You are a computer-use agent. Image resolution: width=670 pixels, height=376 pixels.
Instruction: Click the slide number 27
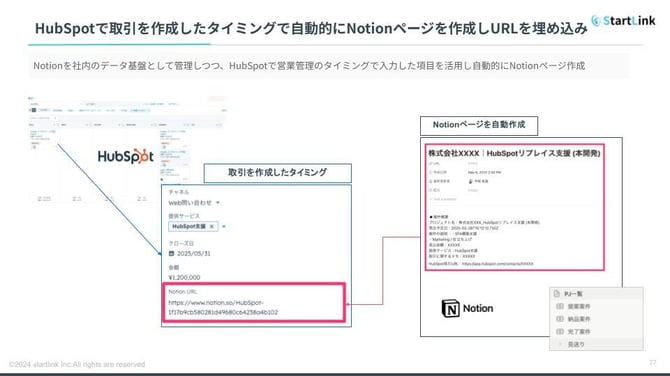coord(652,362)
